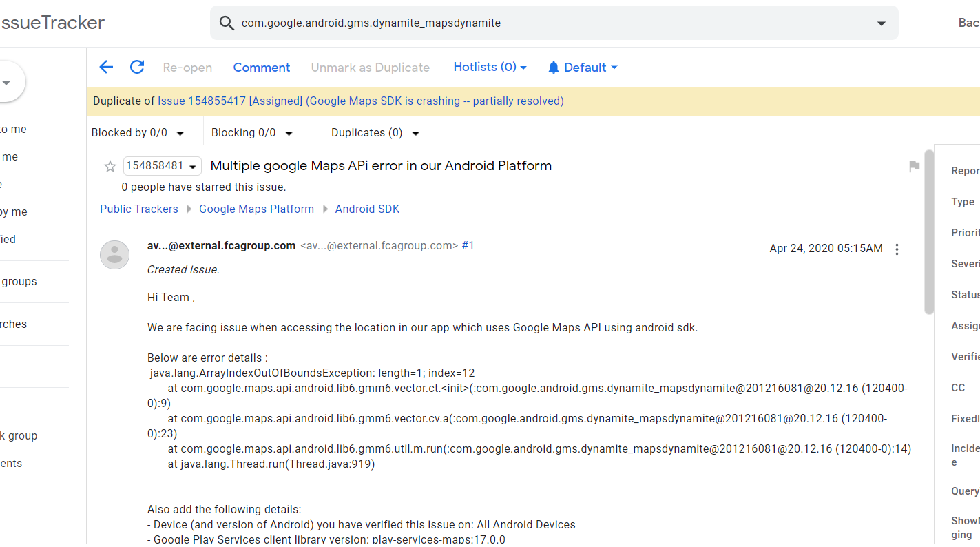Click the back arrow icon
The image size is (980, 547).
106,67
